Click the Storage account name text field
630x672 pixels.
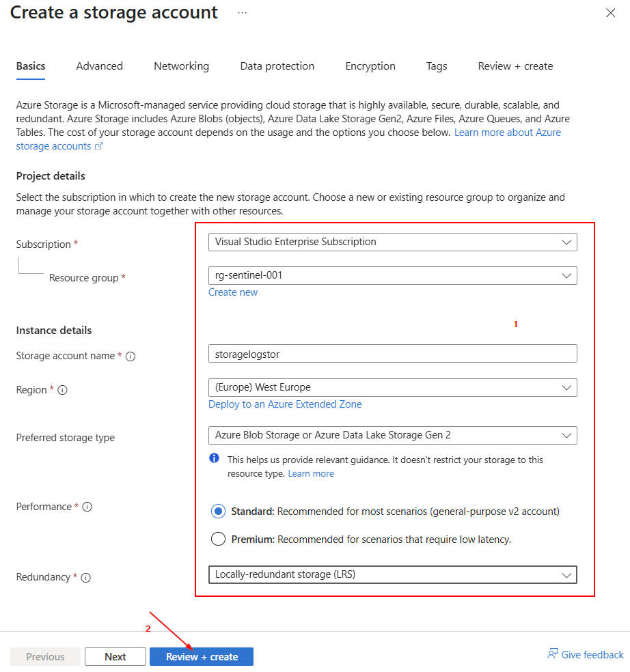click(392, 354)
